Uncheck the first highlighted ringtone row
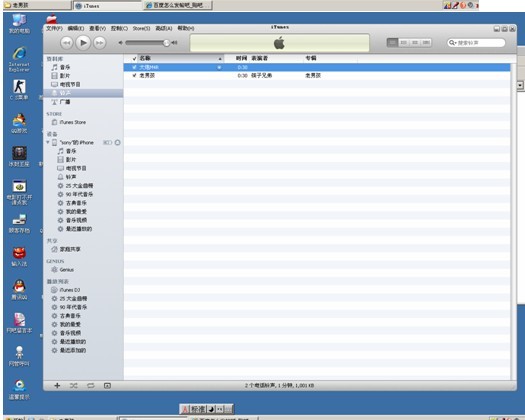Image resolution: width=525 pixels, height=420 pixels. click(x=134, y=67)
